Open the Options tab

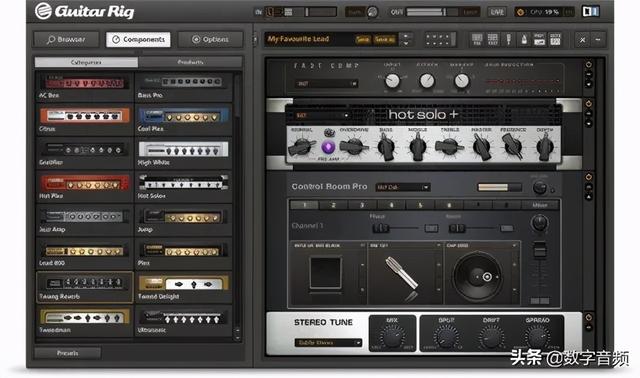[x=210, y=40]
